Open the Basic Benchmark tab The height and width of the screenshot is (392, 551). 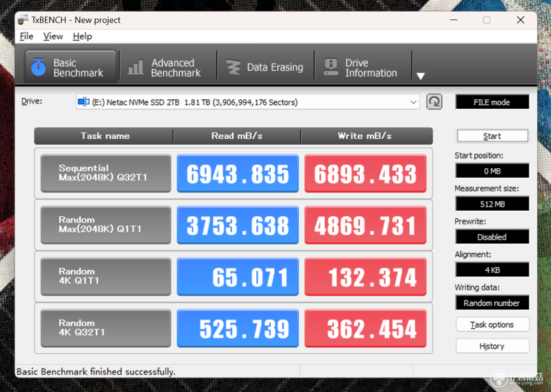click(x=70, y=67)
